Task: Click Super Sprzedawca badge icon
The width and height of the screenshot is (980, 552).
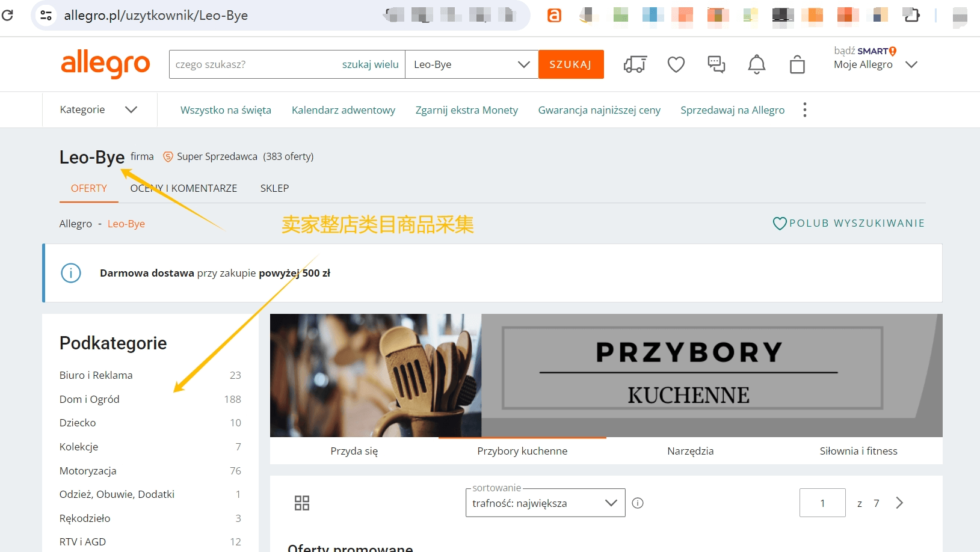Action: coord(168,156)
